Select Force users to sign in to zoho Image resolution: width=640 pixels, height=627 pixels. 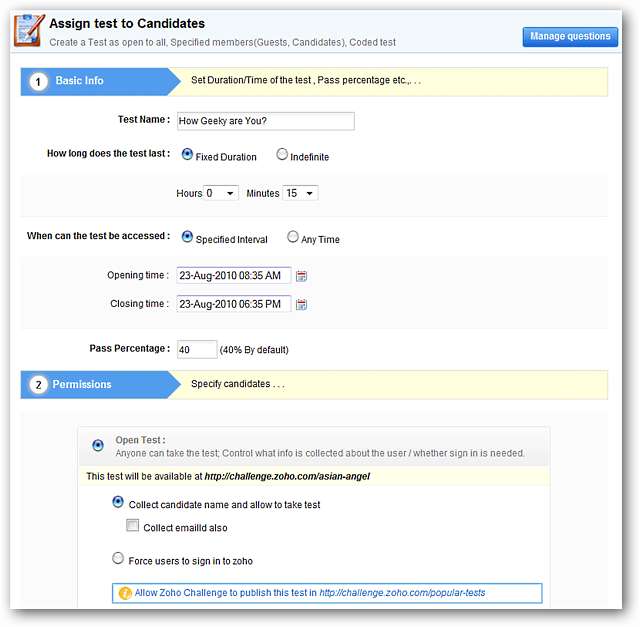point(119,559)
